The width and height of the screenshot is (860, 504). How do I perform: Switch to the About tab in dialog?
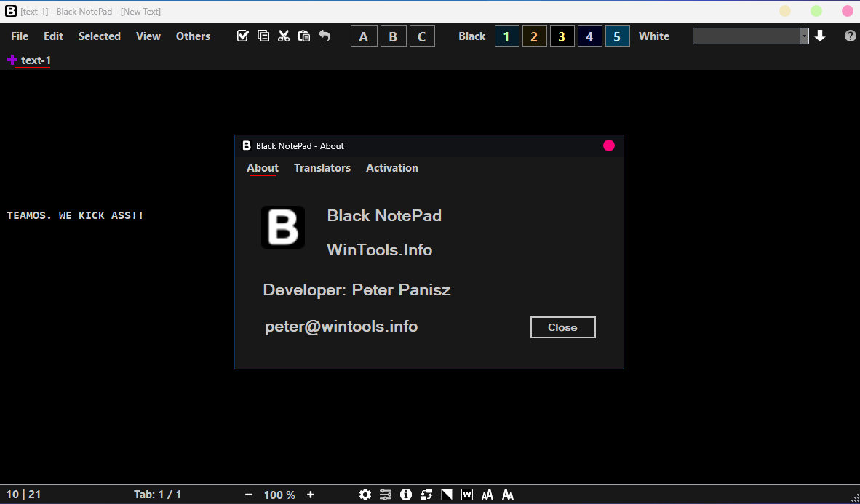(263, 168)
